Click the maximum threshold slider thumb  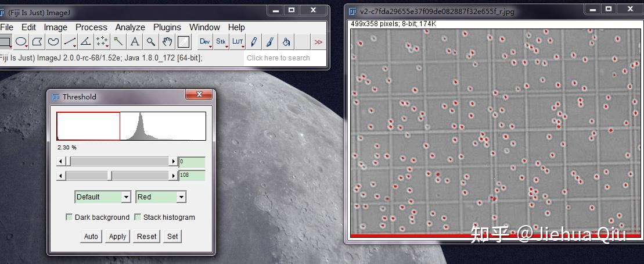point(110,176)
